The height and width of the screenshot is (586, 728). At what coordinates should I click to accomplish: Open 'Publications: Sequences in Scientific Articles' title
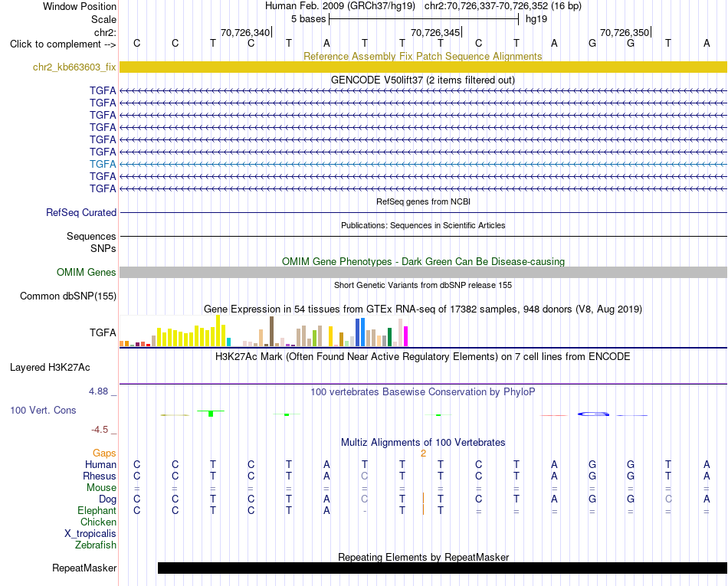pos(423,225)
